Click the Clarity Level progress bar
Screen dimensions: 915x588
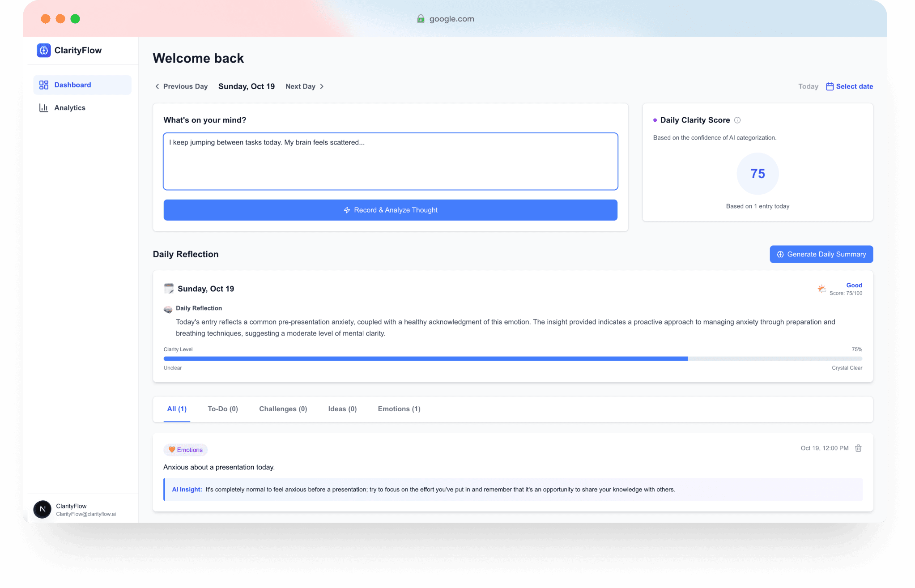click(x=513, y=358)
